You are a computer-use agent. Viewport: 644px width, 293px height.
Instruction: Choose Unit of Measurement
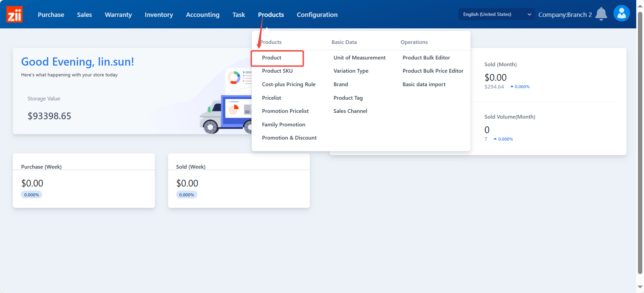point(359,58)
